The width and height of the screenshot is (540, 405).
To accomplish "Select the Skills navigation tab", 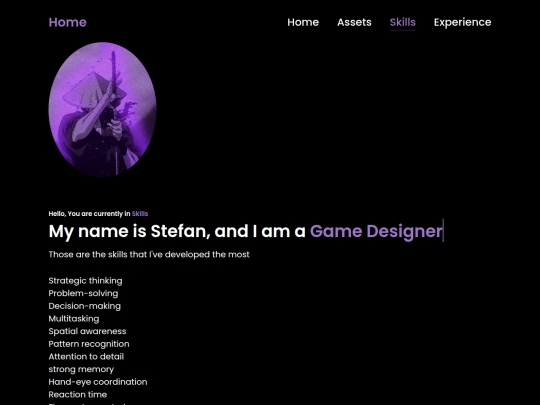I will [x=403, y=22].
